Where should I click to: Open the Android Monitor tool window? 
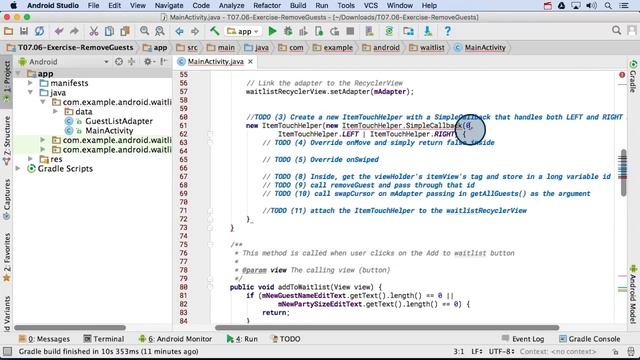point(175,339)
